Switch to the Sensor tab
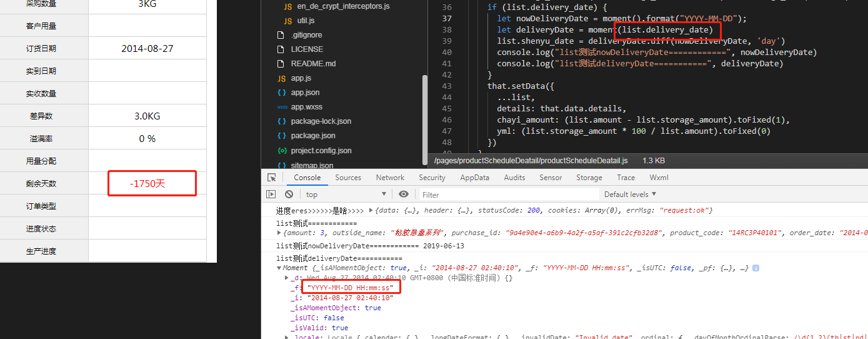The image size is (868, 339). (x=551, y=178)
